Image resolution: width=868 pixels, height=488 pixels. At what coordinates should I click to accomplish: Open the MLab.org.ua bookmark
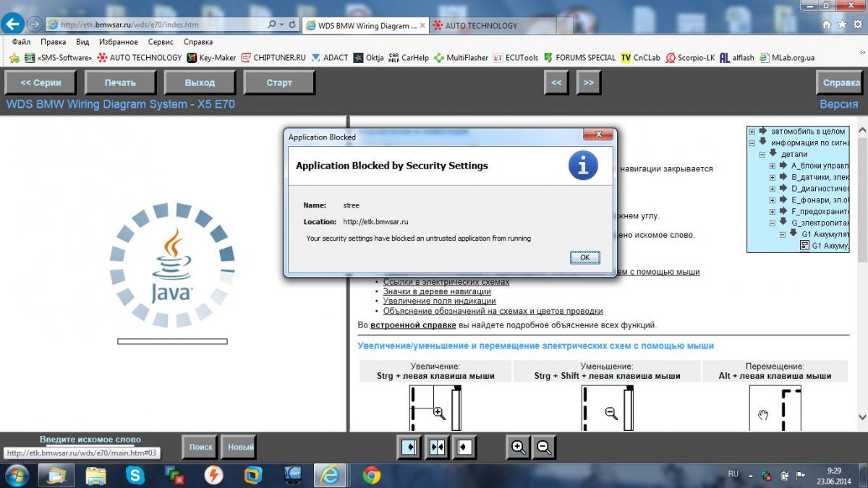[787, 58]
